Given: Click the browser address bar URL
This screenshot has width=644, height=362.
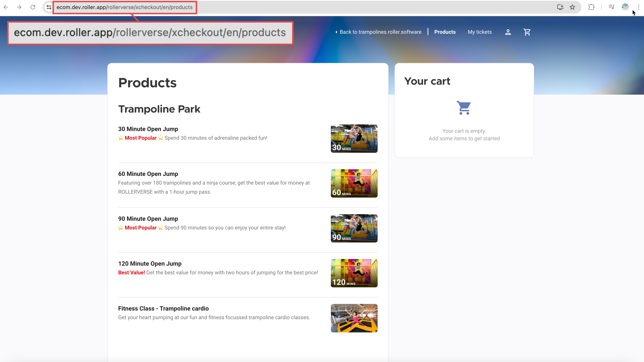Looking at the screenshot, I should click(124, 7).
